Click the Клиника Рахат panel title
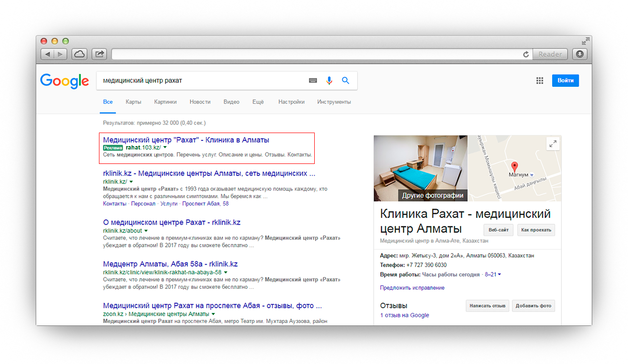 pos(465,221)
